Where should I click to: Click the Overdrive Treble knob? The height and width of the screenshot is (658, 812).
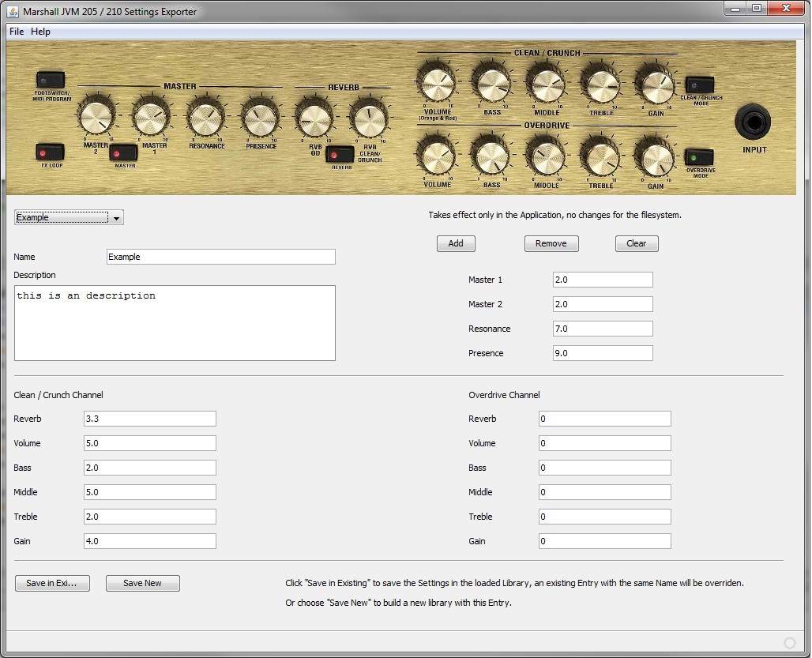[x=601, y=158]
